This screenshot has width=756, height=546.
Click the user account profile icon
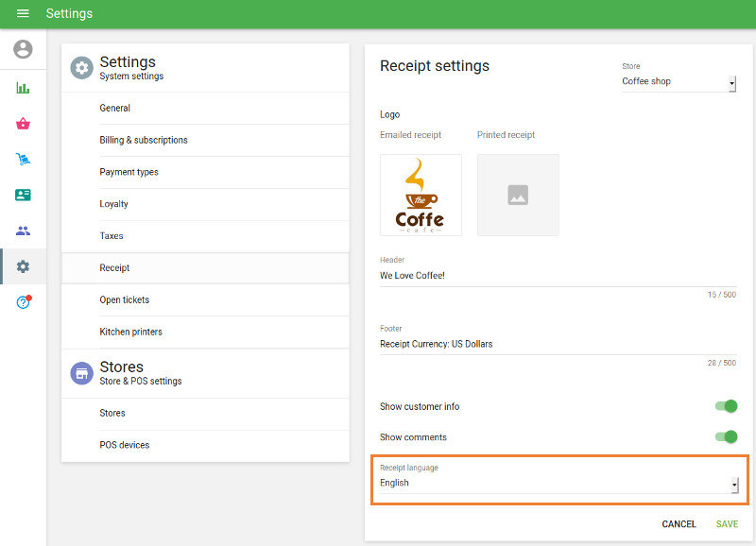[23, 49]
